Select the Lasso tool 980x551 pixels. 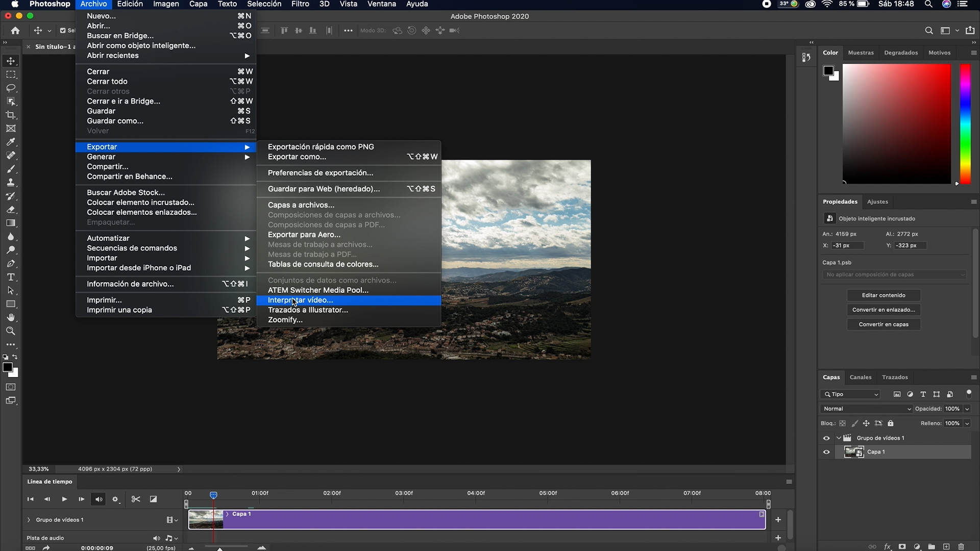click(11, 88)
